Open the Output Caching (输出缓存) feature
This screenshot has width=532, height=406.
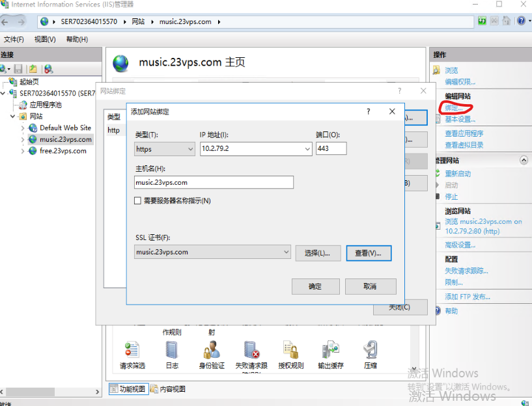coord(330,355)
